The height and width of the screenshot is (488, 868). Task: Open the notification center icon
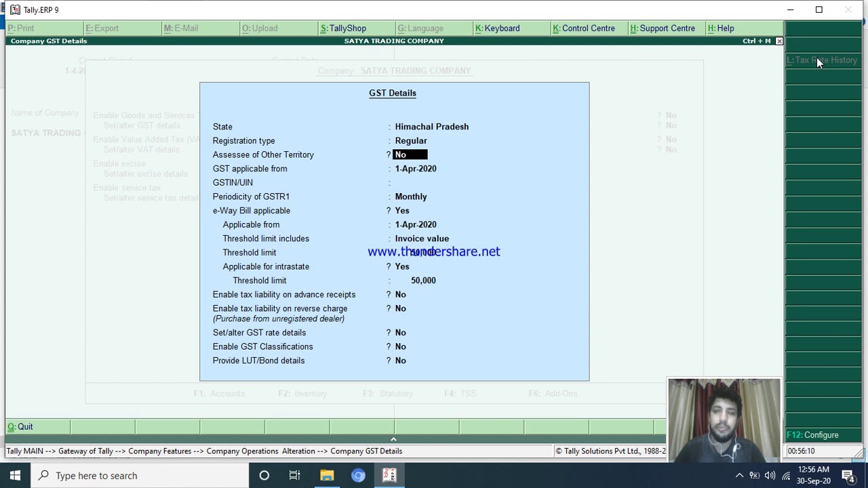[848, 476]
